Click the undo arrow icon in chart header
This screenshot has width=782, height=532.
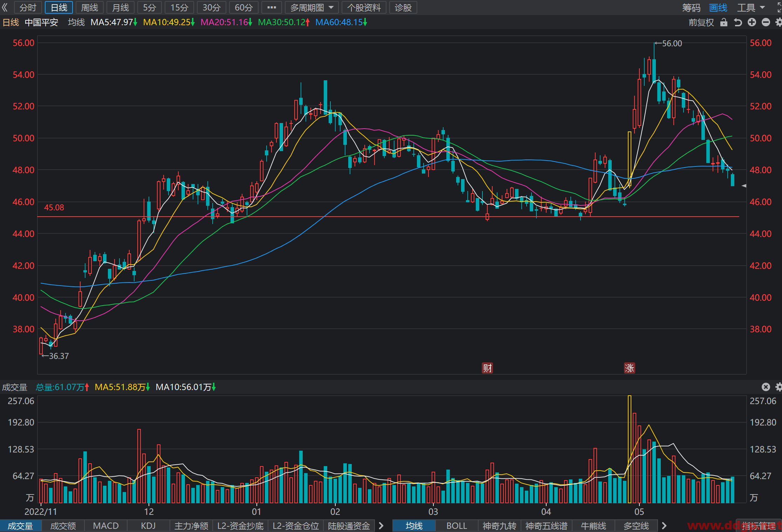point(738,22)
